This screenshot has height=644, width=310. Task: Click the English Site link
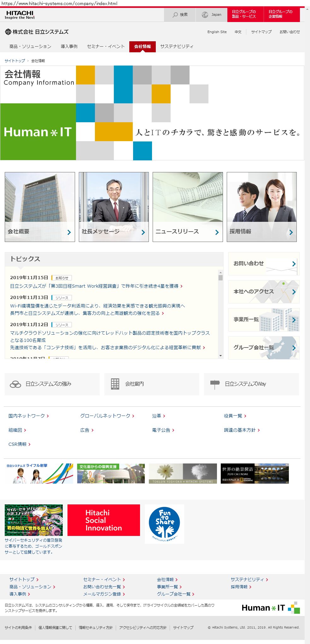click(x=217, y=32)
